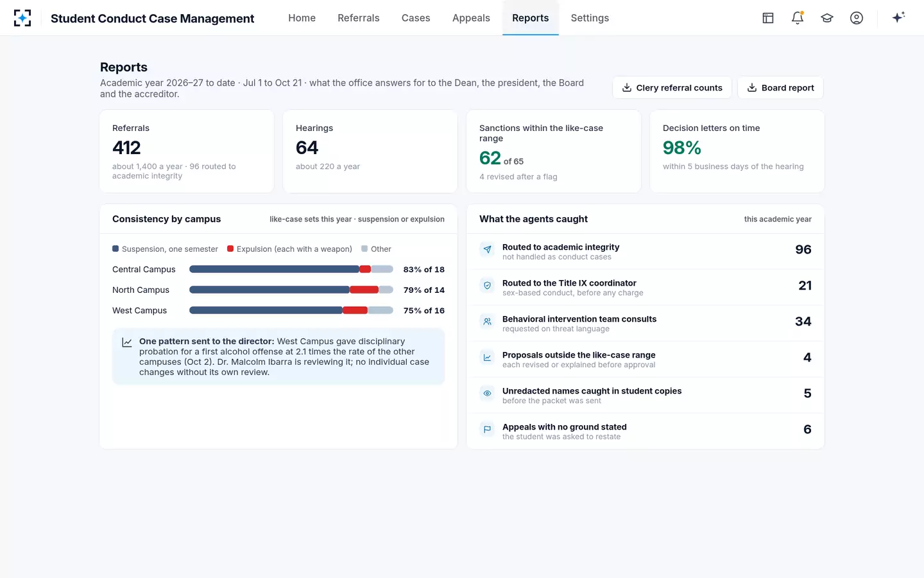The width and height of the screenshot is (924, 578).
Task: Open the Referrals 412 card
Action: (x=187, y=152)
